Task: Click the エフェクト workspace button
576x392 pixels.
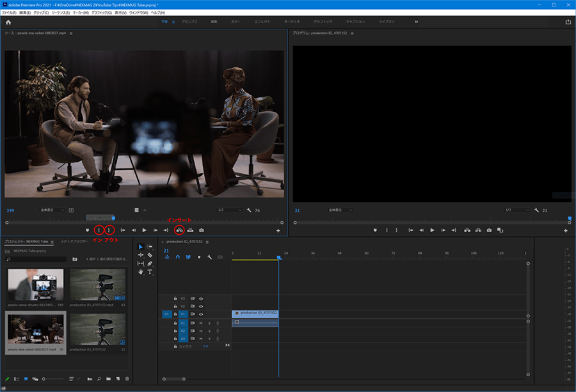Action: pyautogui.click(x=262, y=22)
